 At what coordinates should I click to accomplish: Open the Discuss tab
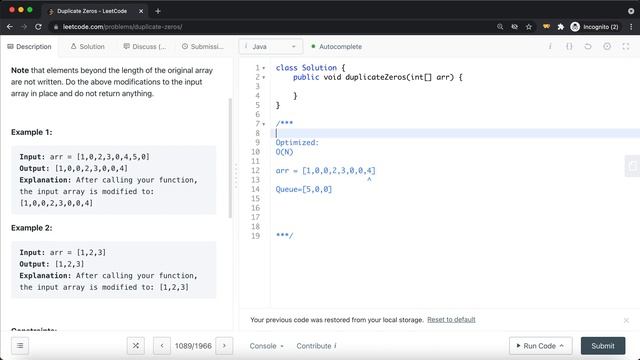[x=145, y=47]
